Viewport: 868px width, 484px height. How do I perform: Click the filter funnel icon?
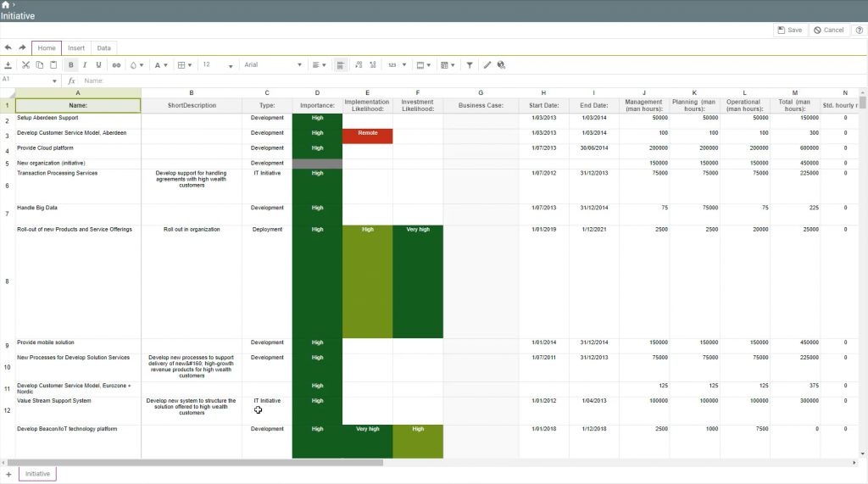point(470,64)
